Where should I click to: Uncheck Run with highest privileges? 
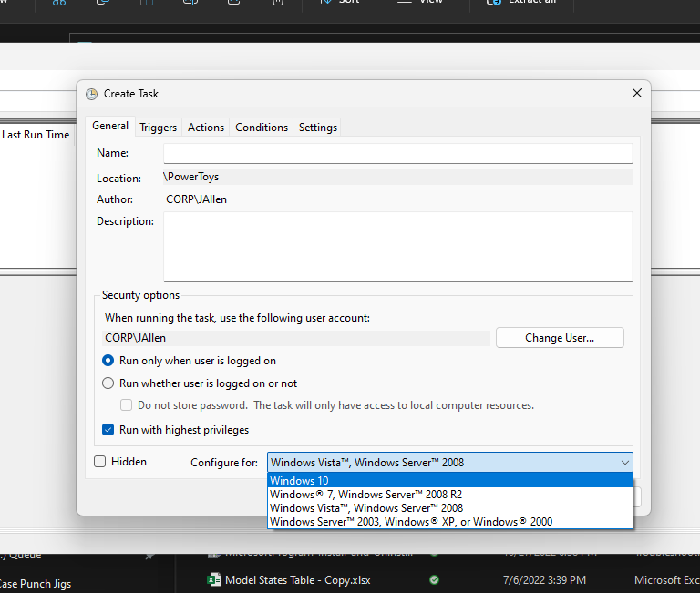(x=108, y=430)
